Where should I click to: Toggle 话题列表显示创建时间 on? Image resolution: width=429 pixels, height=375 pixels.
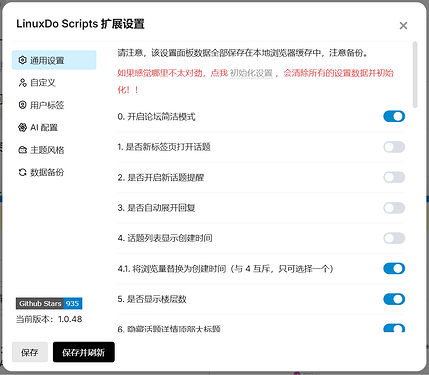394,238
